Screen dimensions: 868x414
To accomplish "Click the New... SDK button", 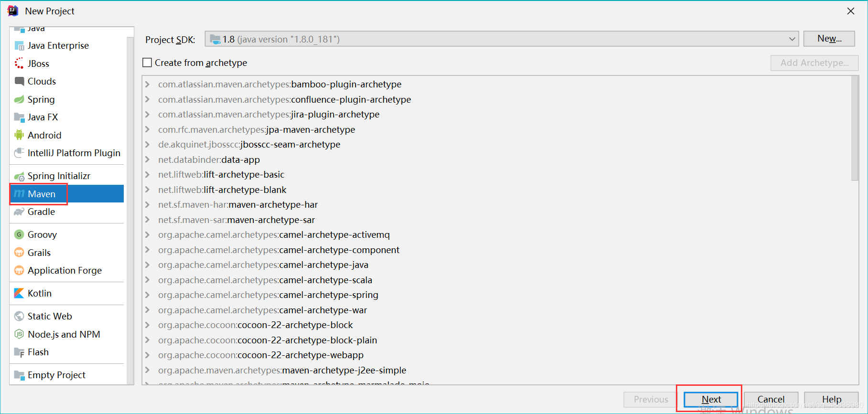I will click(x=829, y=39).
